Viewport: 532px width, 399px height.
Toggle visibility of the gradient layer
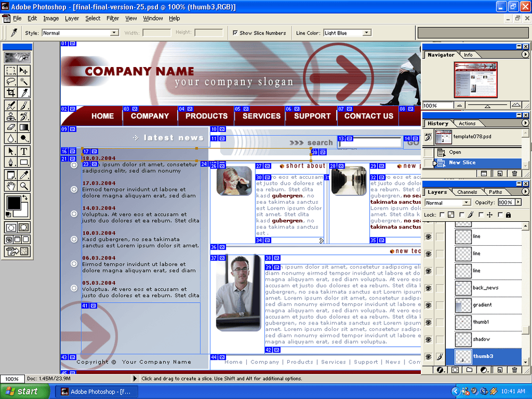[x=428, y=305]
